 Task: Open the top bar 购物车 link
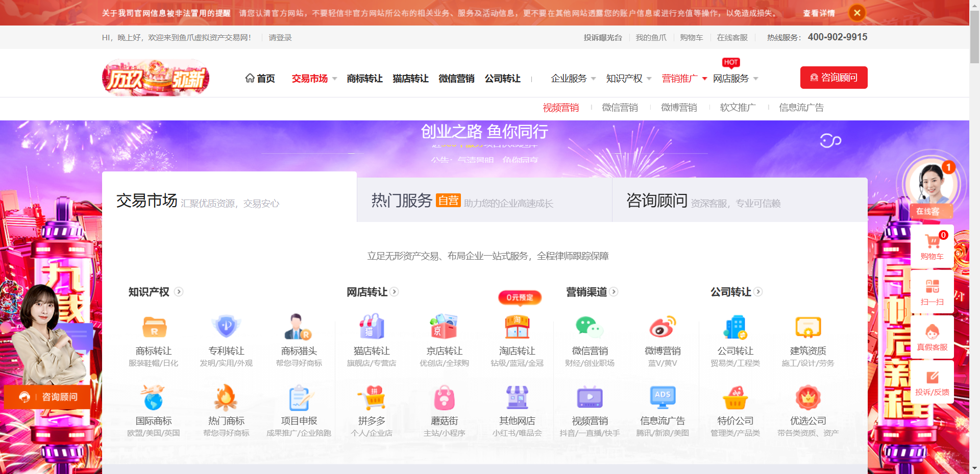pos(691,38)
